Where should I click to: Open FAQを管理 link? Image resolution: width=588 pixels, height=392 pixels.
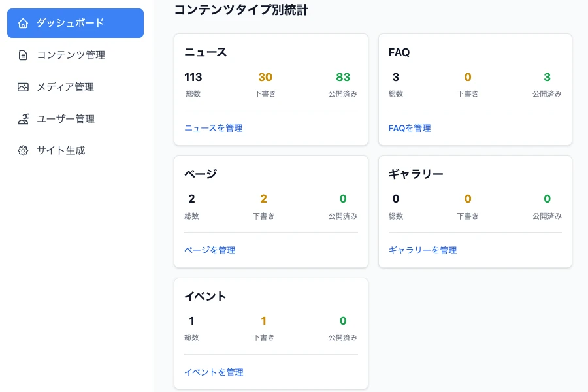pyautogui.click(x=409, y=128)
